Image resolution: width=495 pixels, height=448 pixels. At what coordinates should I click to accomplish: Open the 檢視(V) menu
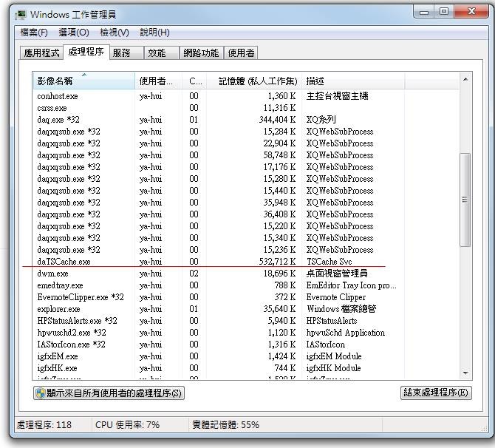pyautogui.click(x=114, y=33)
